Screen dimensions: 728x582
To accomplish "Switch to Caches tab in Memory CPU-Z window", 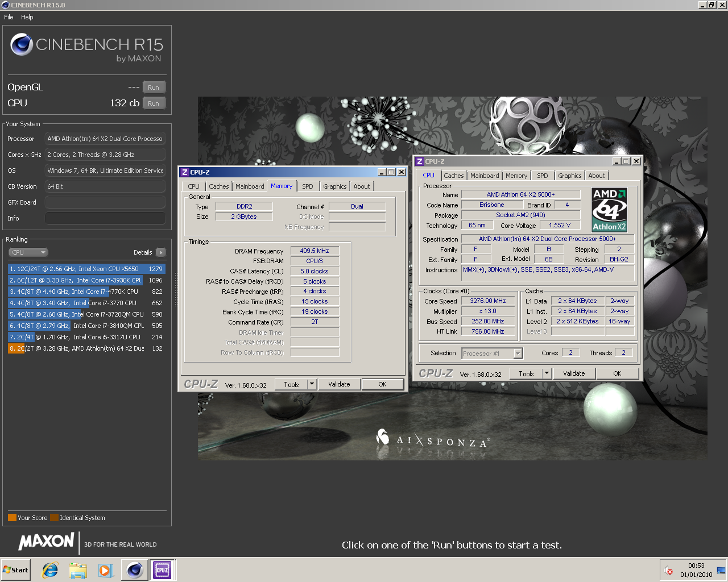I will point(219,186).
